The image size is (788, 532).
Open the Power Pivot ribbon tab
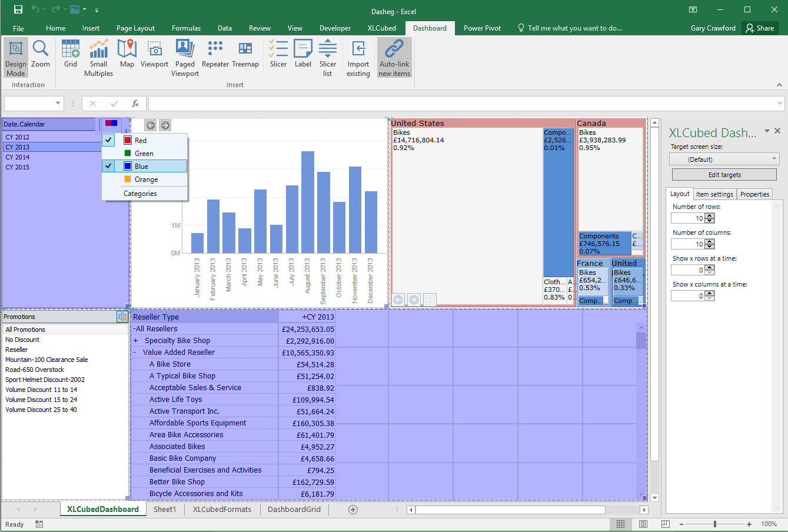pyautogui.click(x=482, y=28)
